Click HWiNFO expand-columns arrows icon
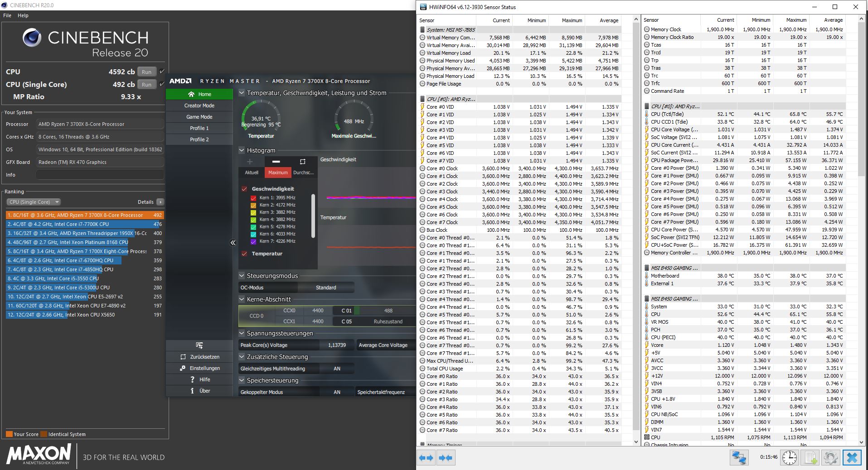Screen dimensions: 868x470 coord(426,458)
